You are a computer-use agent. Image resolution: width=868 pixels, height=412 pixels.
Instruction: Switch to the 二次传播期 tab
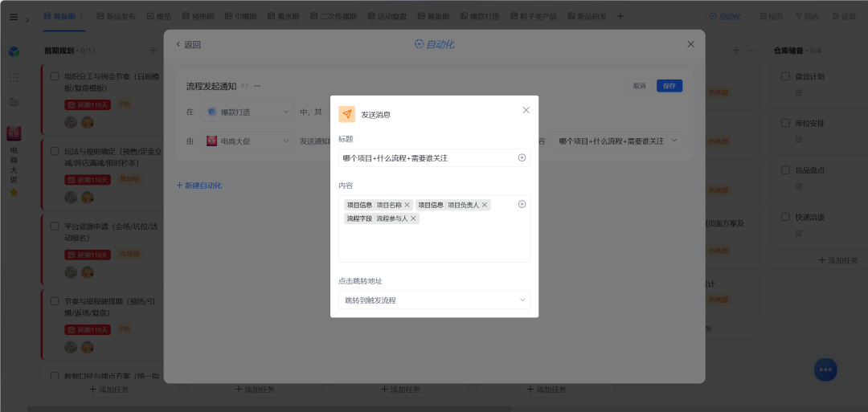pos(334,17)
